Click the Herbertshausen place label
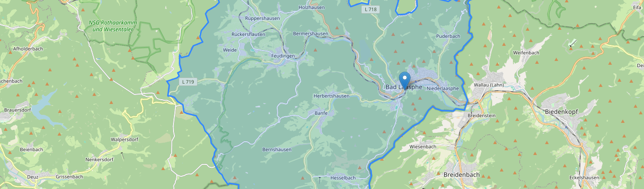This screenshot has width=644, height=189. point(331,95)
